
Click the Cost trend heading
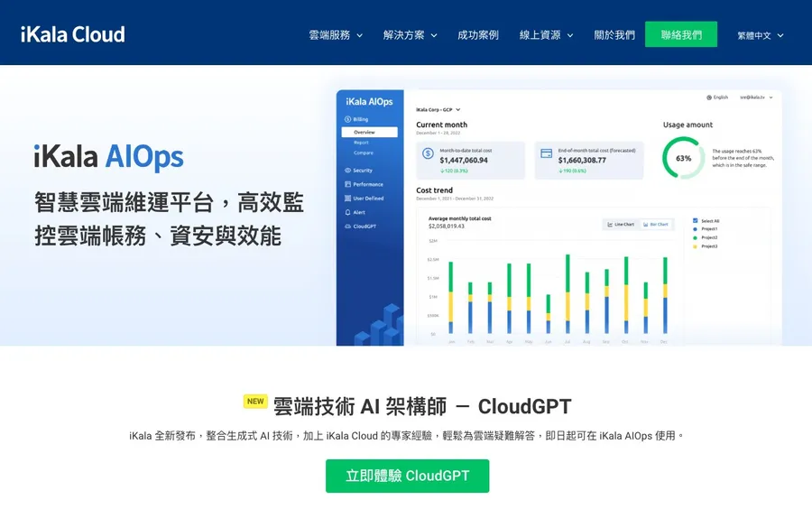pos(435,190)
